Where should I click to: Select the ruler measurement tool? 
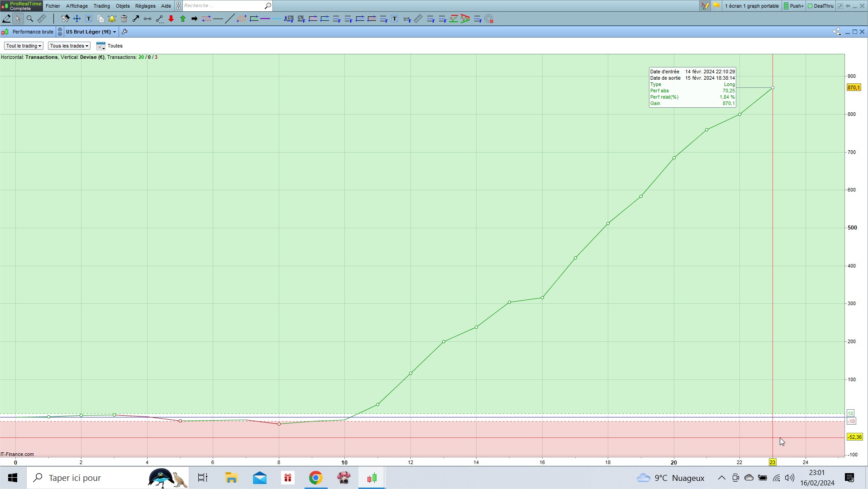[42, 19]
